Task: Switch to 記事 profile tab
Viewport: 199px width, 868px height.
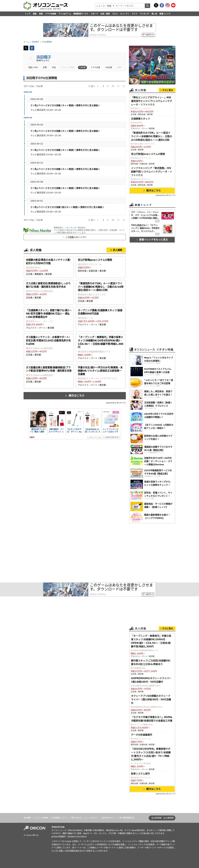Action: [45, 67]
